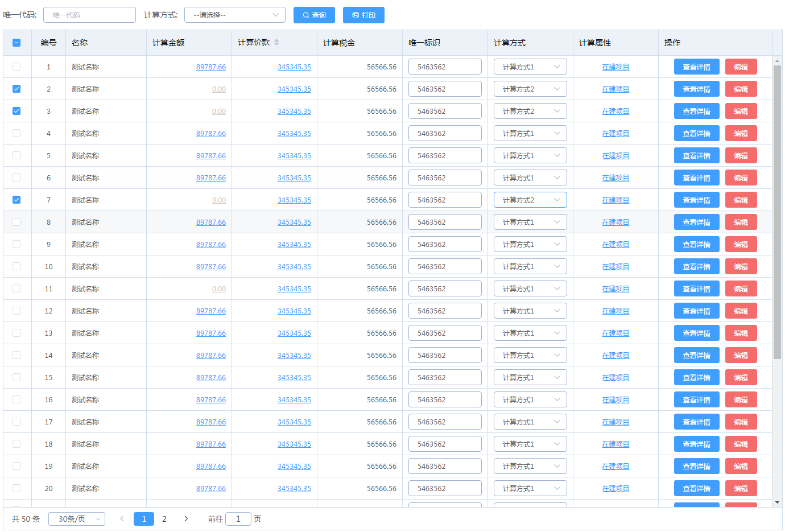Select the checkbox for row 12
The image size is (785, 532).
pos(16,311)
